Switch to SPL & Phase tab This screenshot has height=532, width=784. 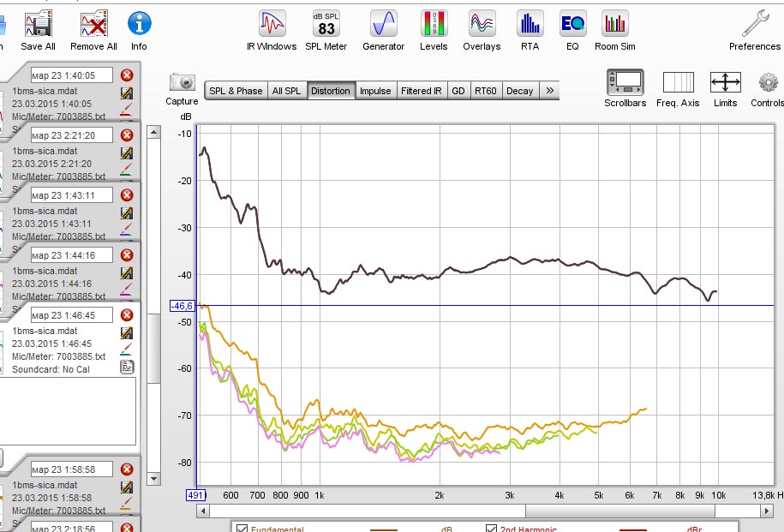click(236, 91)
